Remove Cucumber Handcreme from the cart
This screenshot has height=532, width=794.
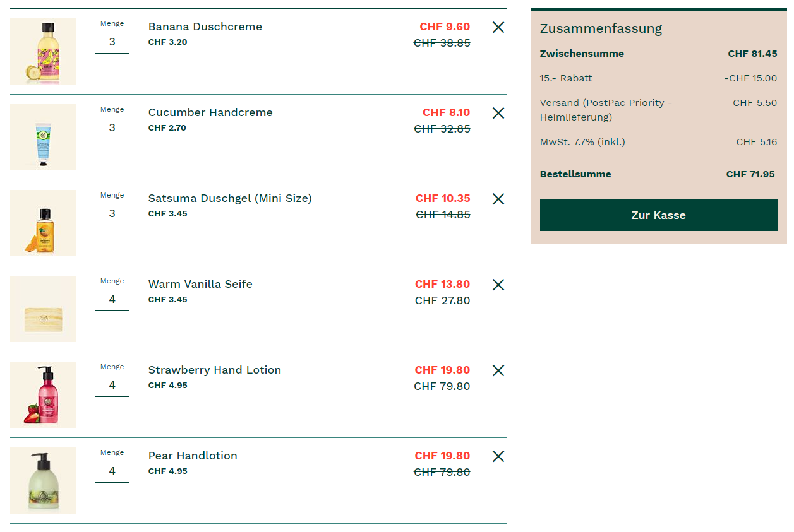click(x=498, y=113)
